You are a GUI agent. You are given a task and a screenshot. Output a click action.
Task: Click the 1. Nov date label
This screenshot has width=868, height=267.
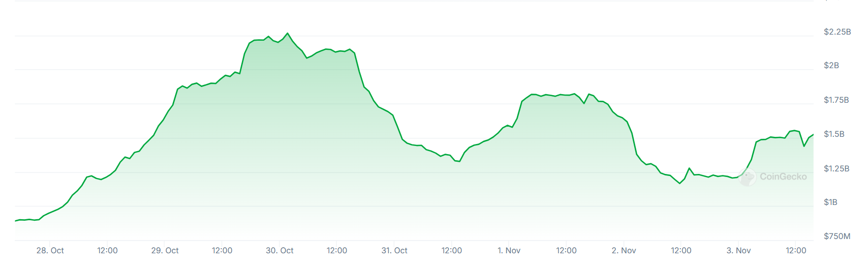click(x=509, y=251)
